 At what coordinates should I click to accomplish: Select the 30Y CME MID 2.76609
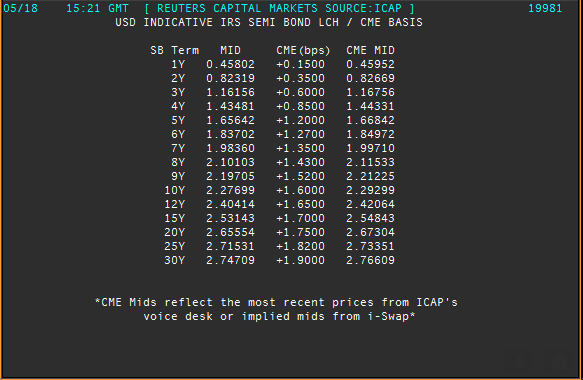[x=370, y=260]
